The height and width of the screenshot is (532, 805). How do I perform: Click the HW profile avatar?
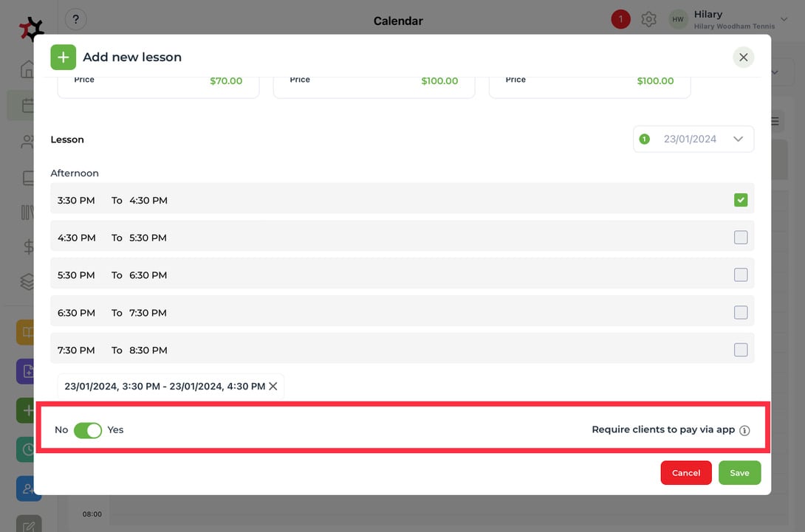(678, 19)
